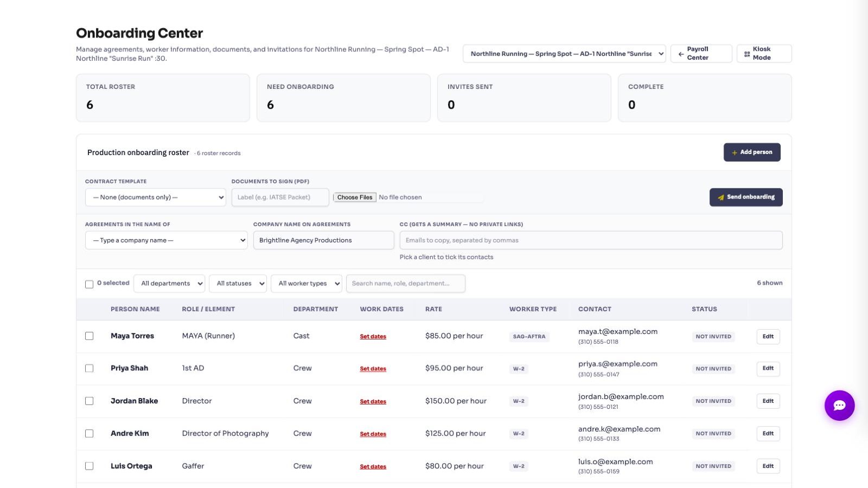Check the box for Maya Torres
The image size is (868, 488).
click(x=90, y=336)
